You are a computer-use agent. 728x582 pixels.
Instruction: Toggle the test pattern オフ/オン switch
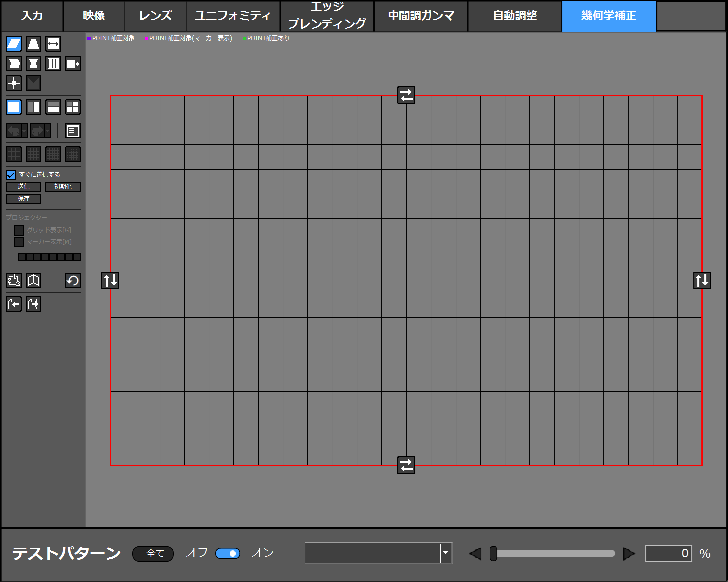point(228,553)
